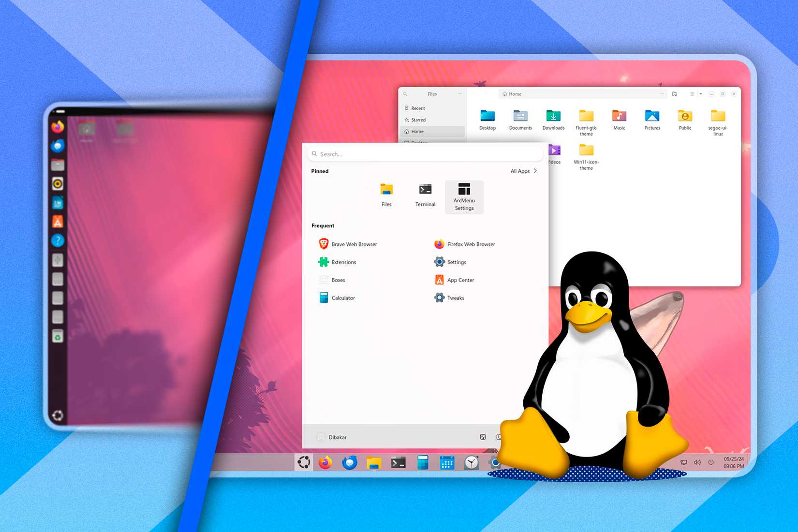Launch the pinned Terminal app
Viewport: 798px width, 532px height.
coord(425,193)
